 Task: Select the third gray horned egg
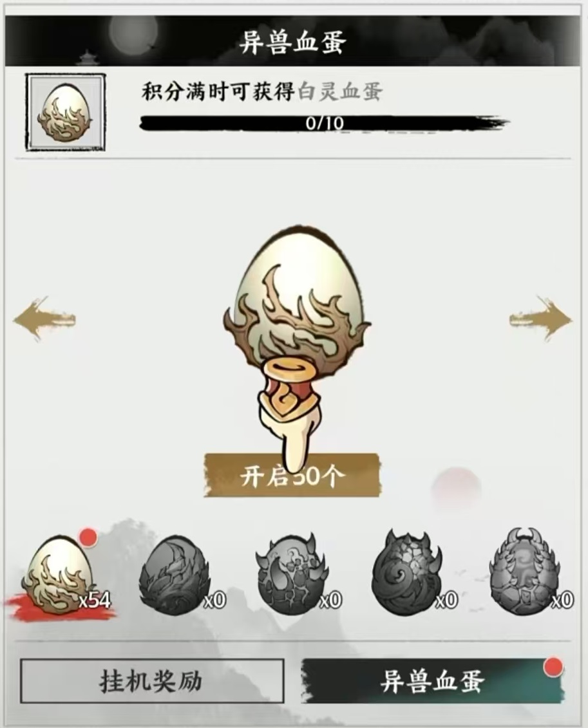click(x=292, y=574)
